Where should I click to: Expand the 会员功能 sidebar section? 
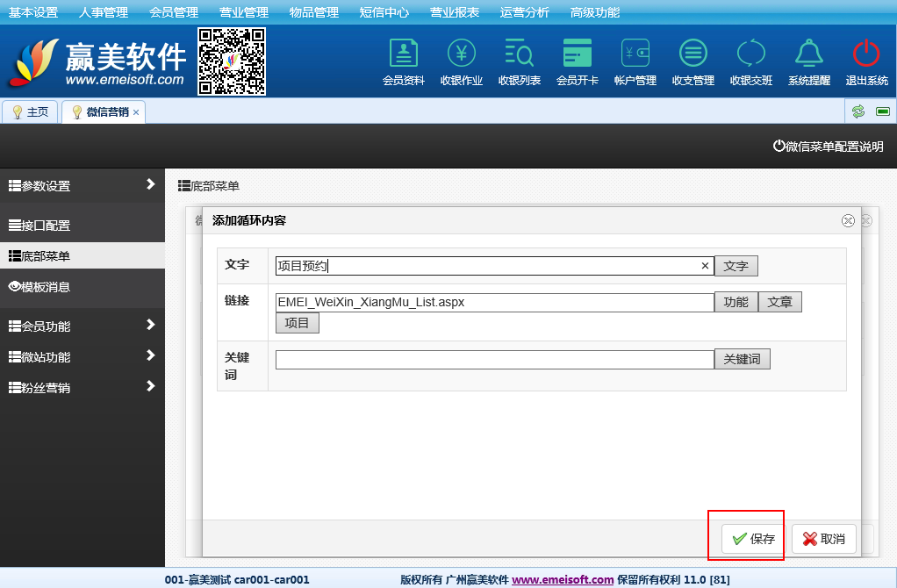[82, 326]
